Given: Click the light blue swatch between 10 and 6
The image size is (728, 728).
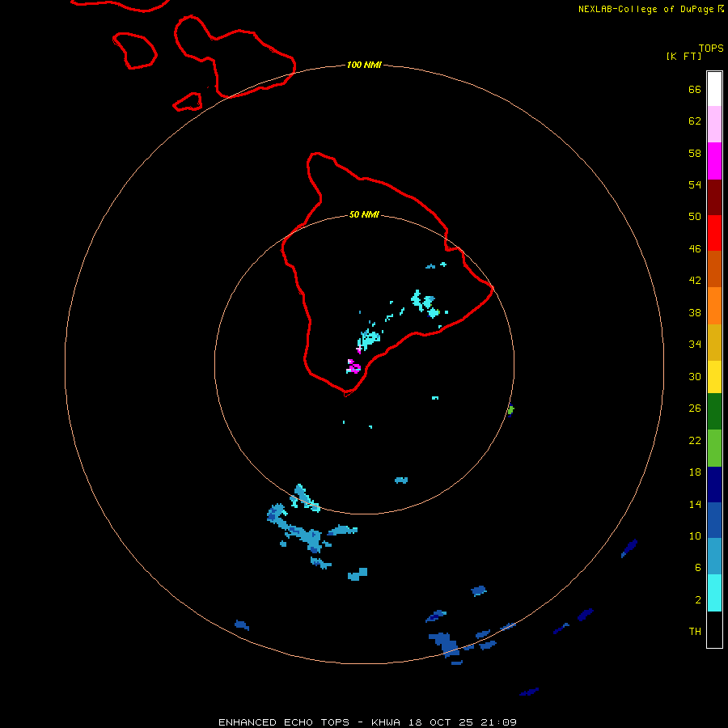Looking at the screenshot, I should (714, 557).
